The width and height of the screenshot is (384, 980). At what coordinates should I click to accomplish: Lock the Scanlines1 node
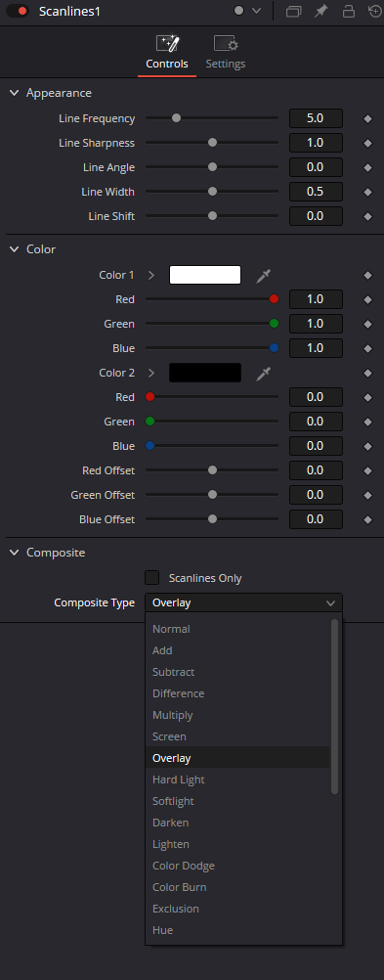point(349,12)
